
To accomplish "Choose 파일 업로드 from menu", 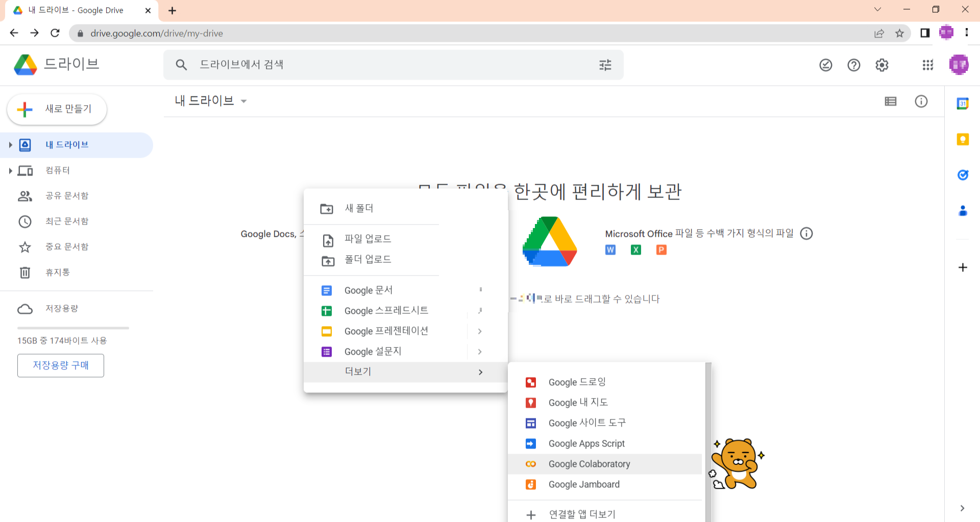I will point(406,239).
